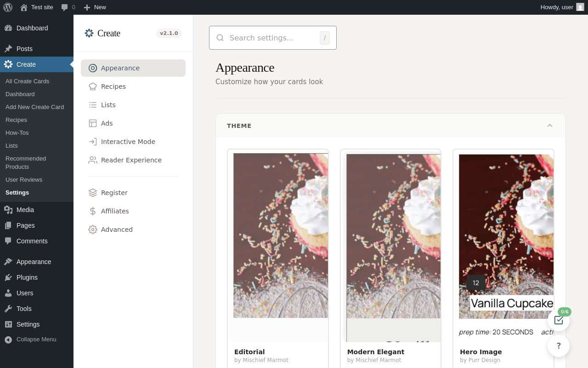
Task: Go to Add New Create Card
Action: [x=34, y=107]
